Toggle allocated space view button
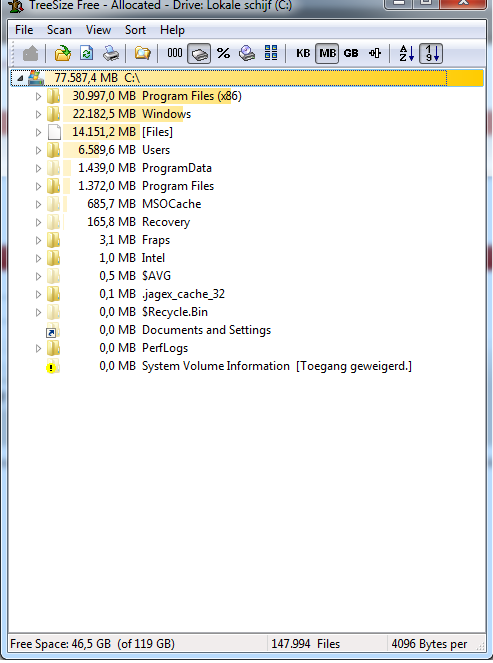Screen dimensions: 493x663 click(x=199, y=53)
